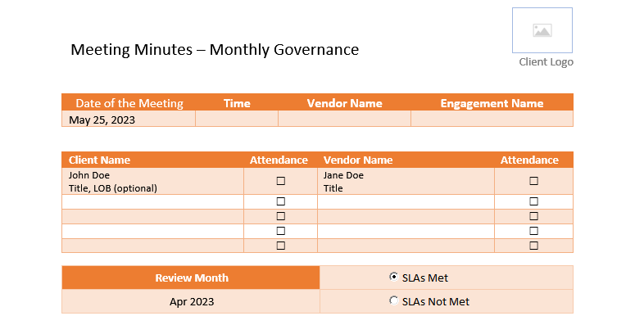Click the empty Time cell

coord(237,119)
